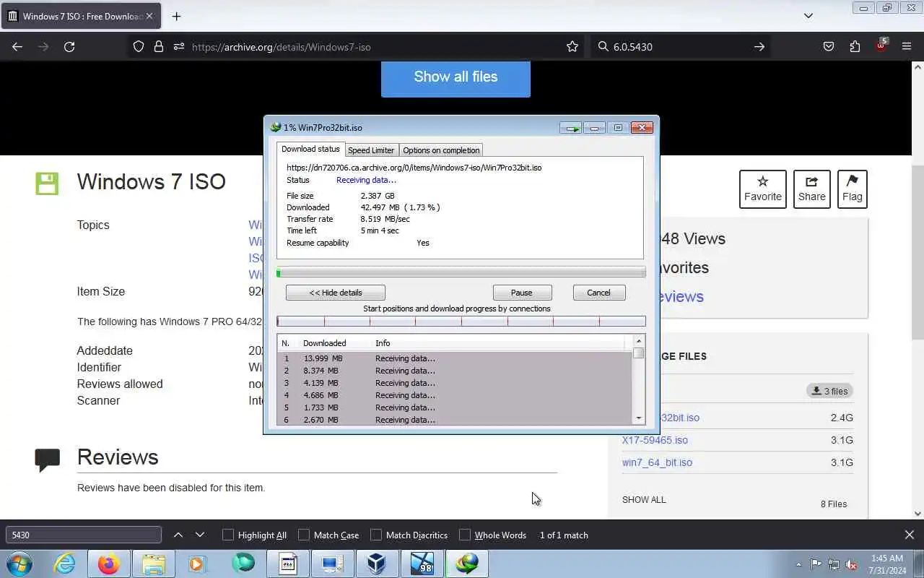
Task: Go to previous find match
Action: [178, 535]
